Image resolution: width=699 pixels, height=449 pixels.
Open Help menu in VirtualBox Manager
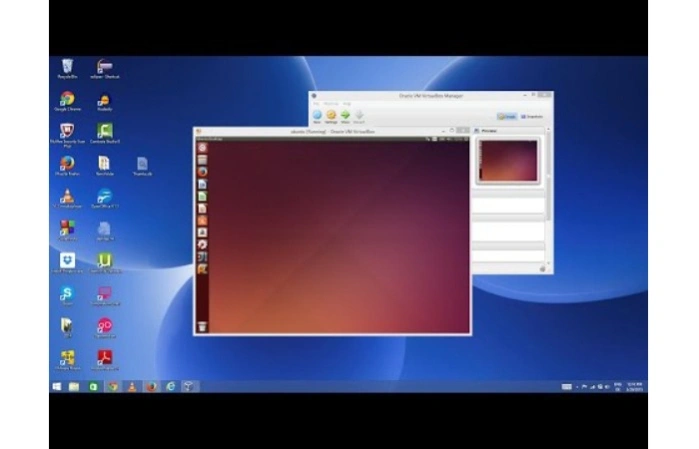point(346,103)
